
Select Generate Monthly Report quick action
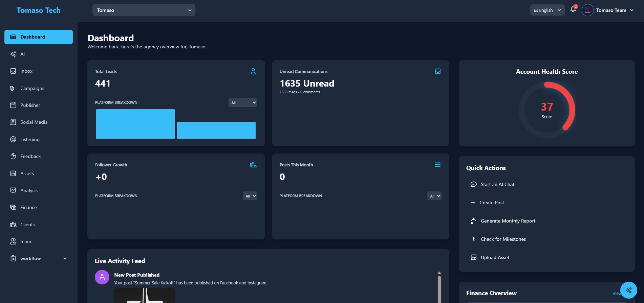click(508, 221)
